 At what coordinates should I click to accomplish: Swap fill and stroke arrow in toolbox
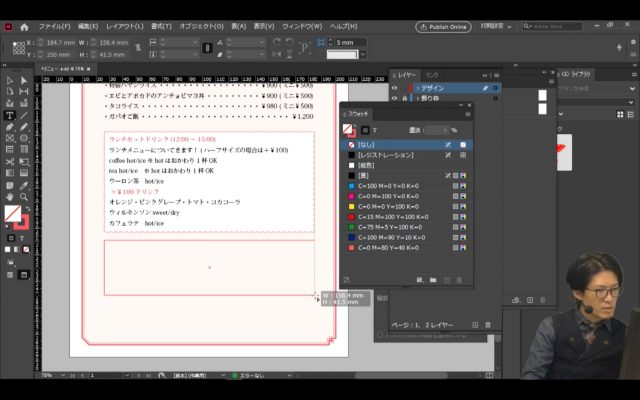[x=28, y=209]
